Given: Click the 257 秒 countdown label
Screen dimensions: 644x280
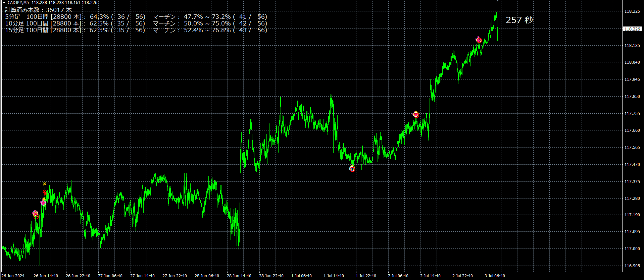Looking at the screenshot, I should click(x=519, y=20).
